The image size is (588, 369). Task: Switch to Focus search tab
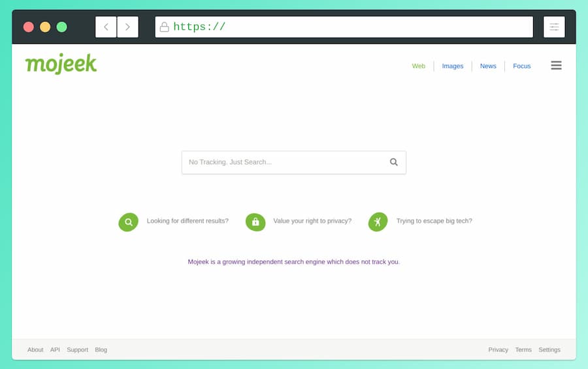pyautogui.click(x=521, y=66)
